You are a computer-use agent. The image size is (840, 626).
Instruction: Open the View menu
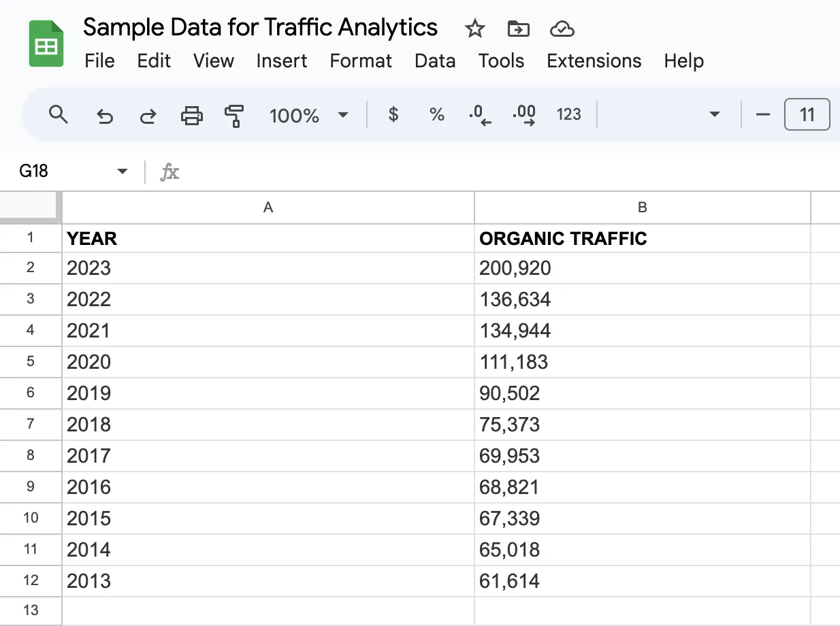(213, 61)
